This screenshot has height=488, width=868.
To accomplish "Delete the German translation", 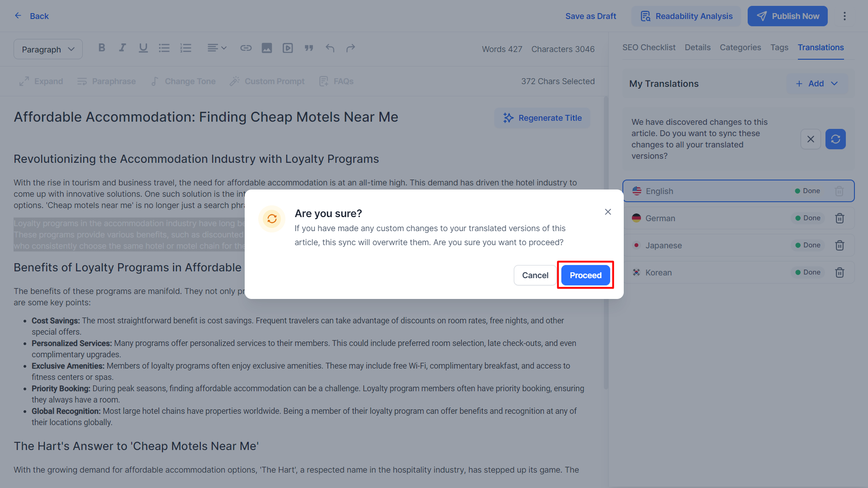I will (840, 218).
